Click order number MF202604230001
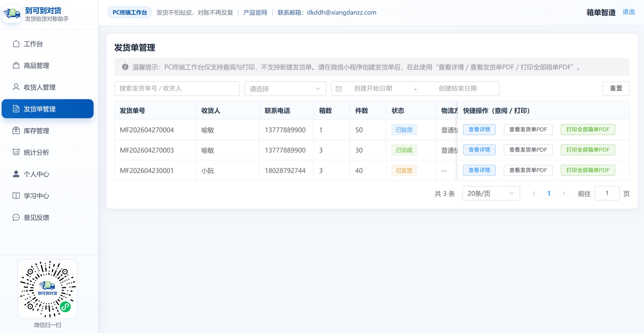The image size is (644, 333). (147, 170)
